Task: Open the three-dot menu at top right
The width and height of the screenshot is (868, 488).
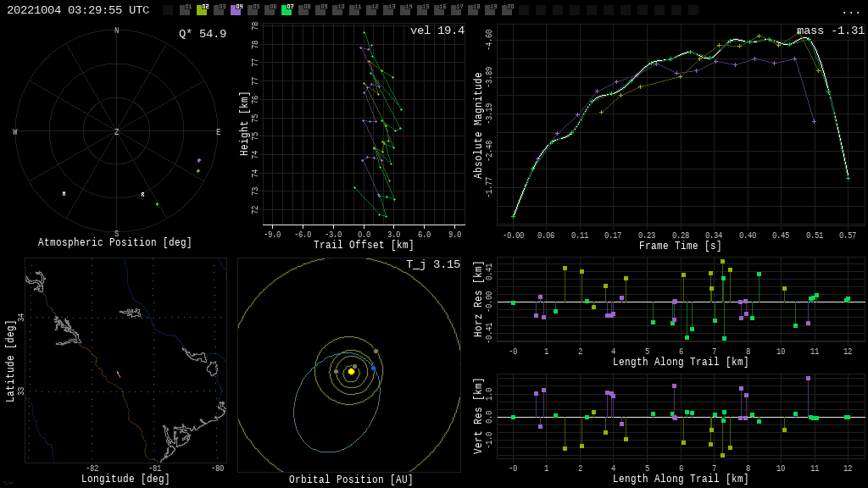Action: click(850, 12)
